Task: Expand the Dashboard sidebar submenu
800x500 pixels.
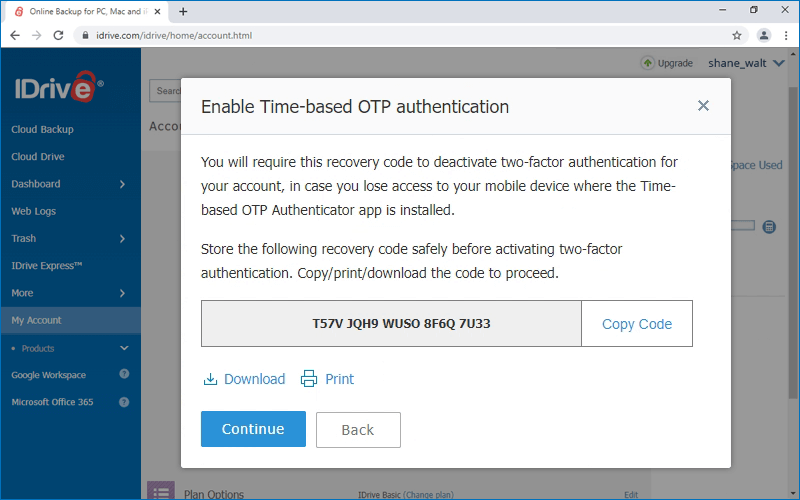Action: (x=122, y=184)
